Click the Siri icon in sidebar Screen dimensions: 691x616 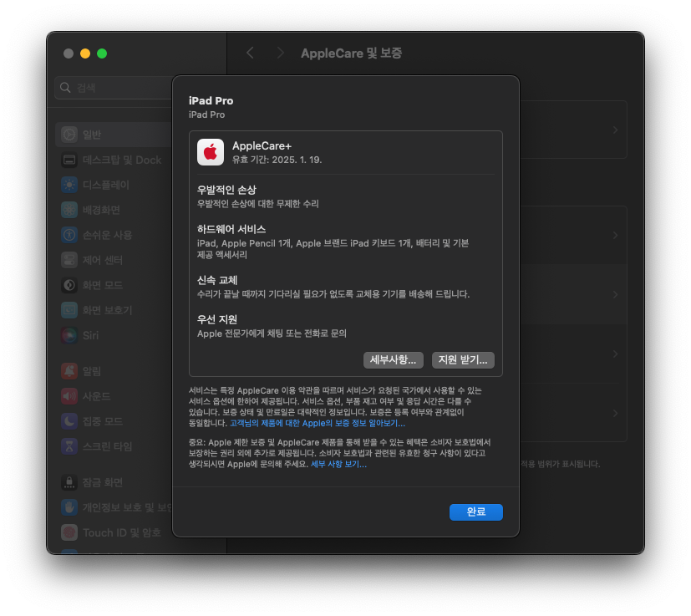(x=69, y=335)
